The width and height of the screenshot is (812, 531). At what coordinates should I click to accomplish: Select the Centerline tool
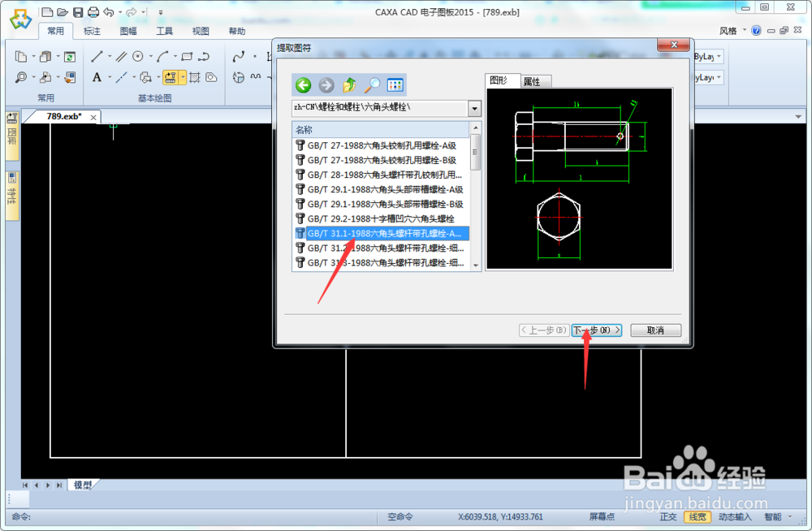(121, 77)
